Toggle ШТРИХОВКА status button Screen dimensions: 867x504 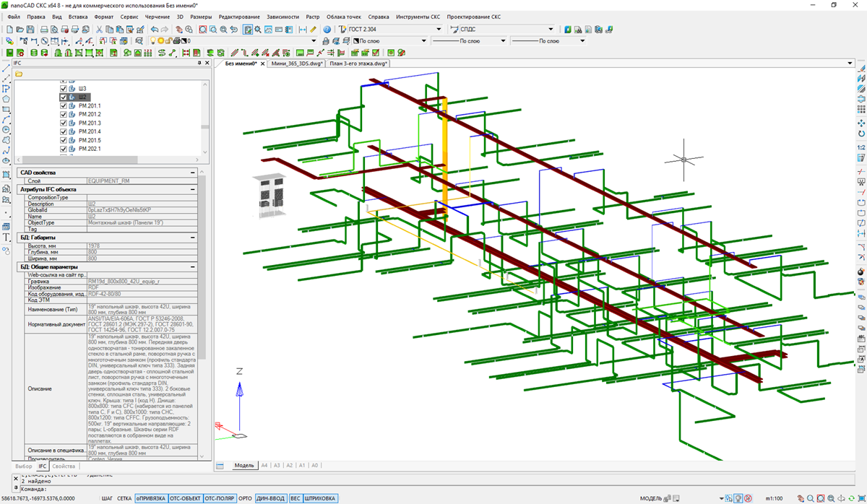click(320, 498)
